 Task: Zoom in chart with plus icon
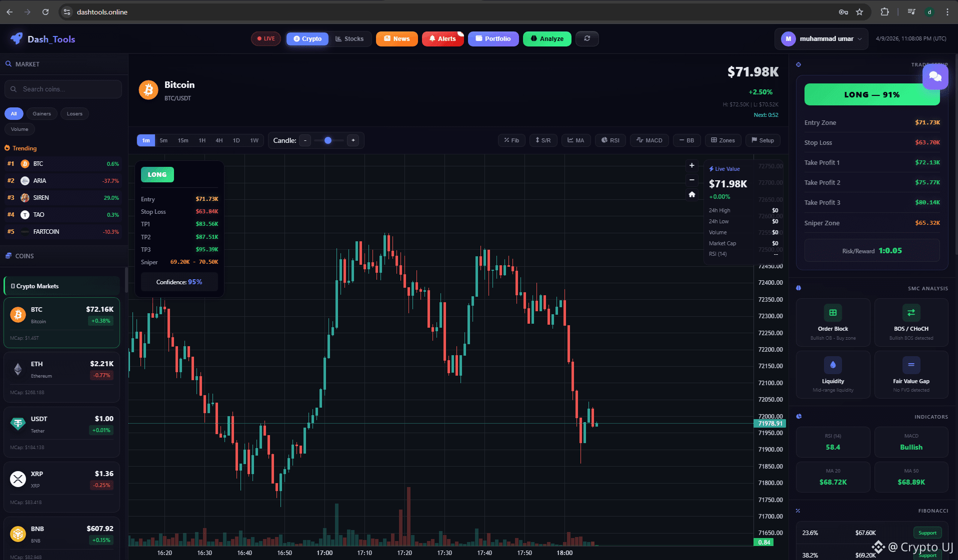click(692, 165)
